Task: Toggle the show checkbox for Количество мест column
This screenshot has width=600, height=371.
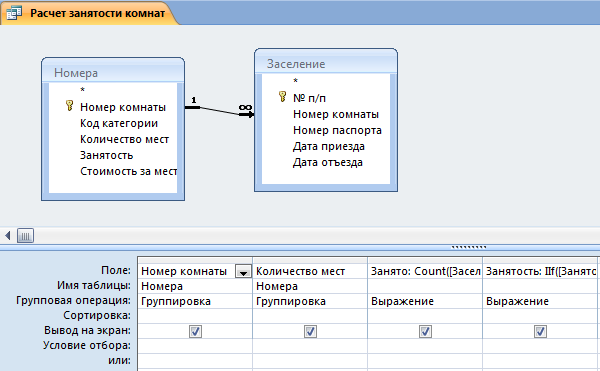Action: [x=310, y=331]
